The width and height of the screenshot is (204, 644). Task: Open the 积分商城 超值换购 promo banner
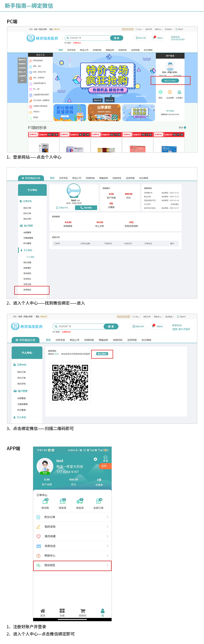[x=70, y=113]
